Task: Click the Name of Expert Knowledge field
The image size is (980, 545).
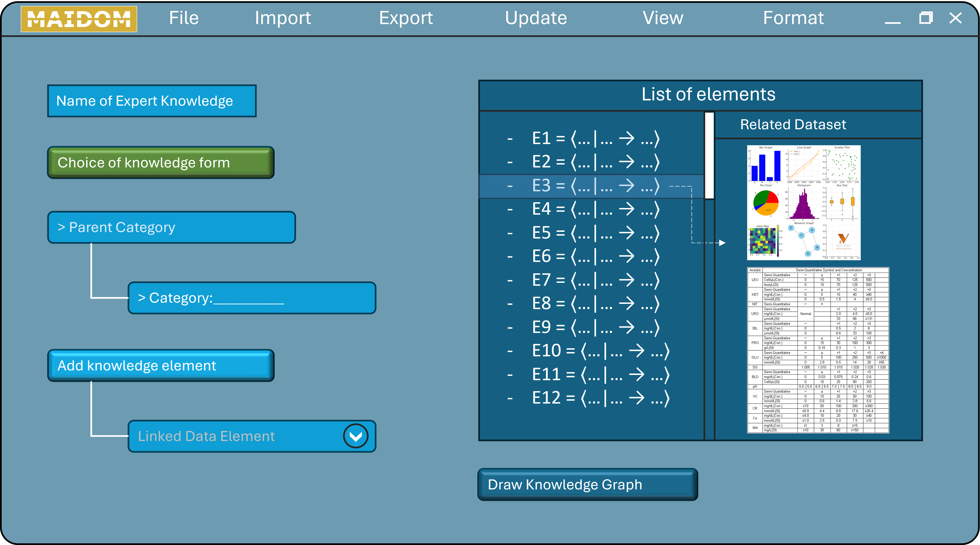Action: [152, 101]
